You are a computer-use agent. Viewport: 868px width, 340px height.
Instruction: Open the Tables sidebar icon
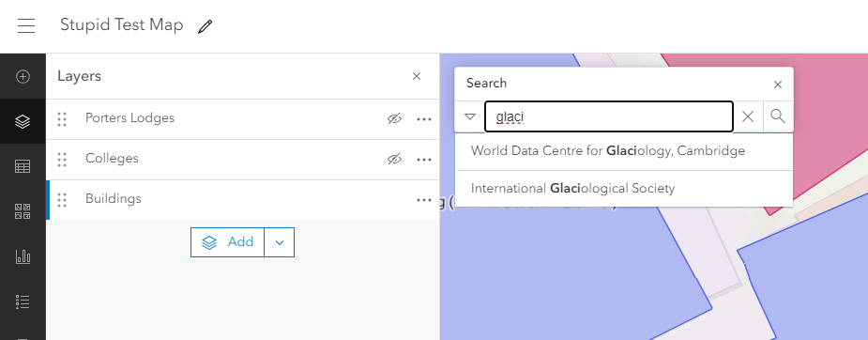[x=23, y=166]
